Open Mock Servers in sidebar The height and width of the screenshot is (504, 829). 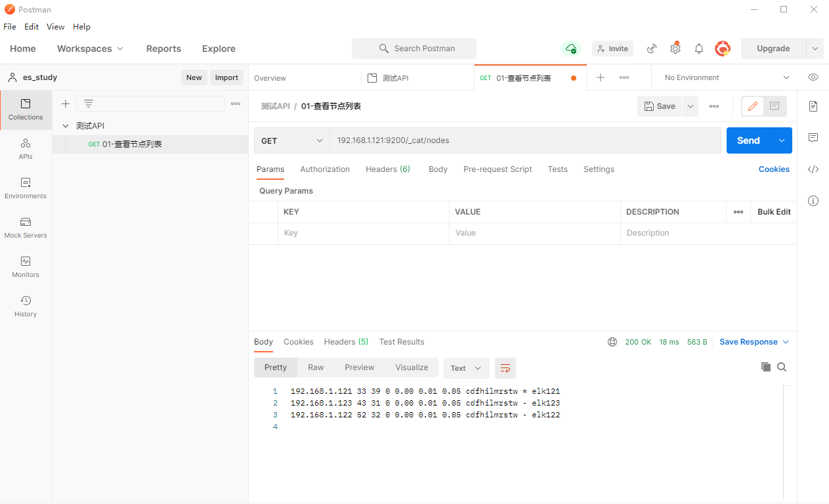pyautogui.click(x=26, y=228)
